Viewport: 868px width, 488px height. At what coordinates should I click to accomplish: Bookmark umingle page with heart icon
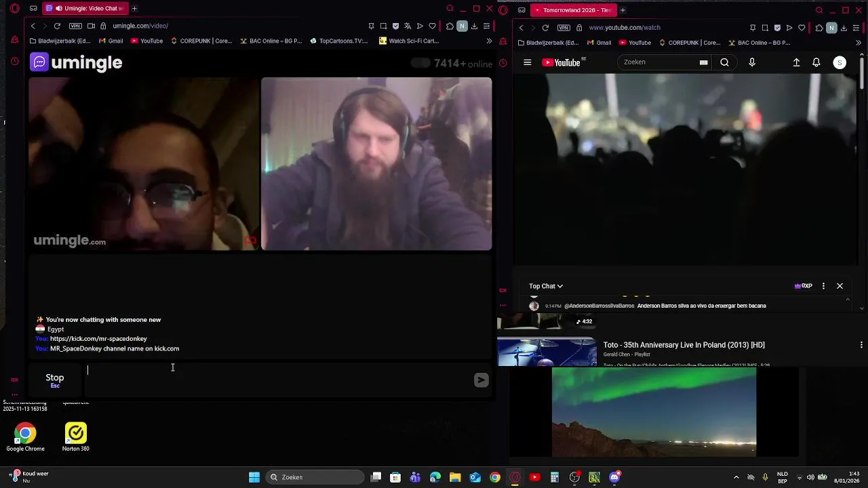point(432,26)
